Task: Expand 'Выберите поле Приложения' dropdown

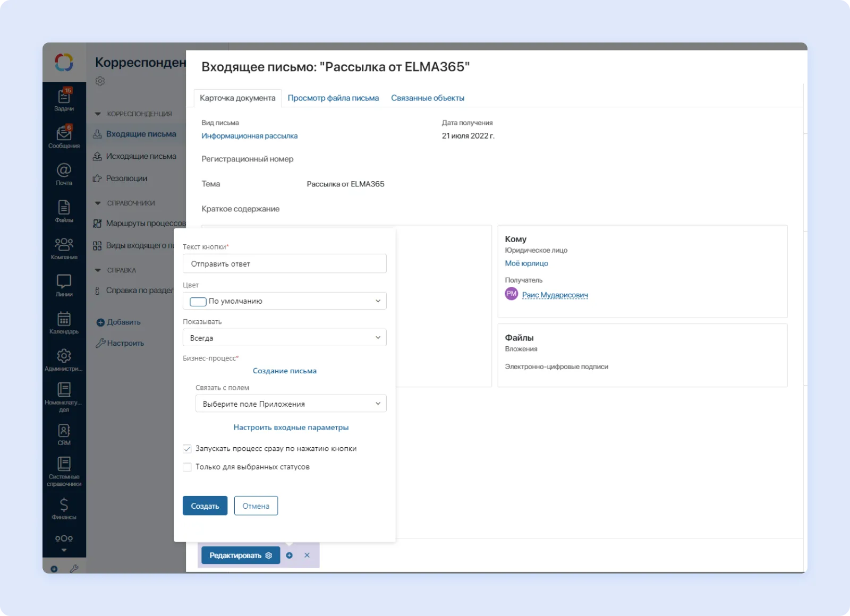Action: pyautogui.click(x=291, y=404)
